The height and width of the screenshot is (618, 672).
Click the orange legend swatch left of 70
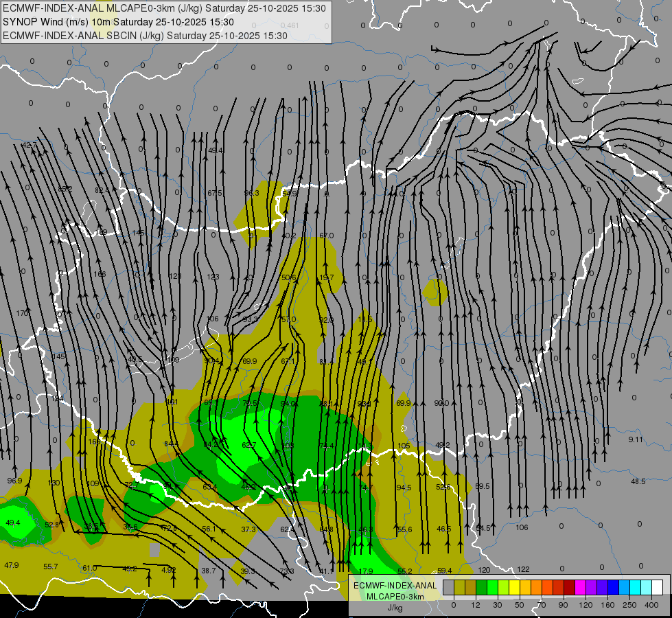tap(537, 588)
